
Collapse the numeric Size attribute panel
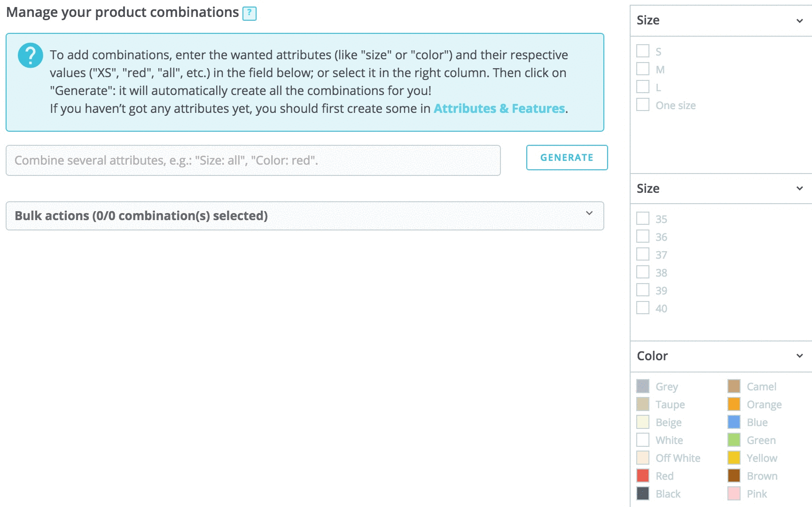799,189
